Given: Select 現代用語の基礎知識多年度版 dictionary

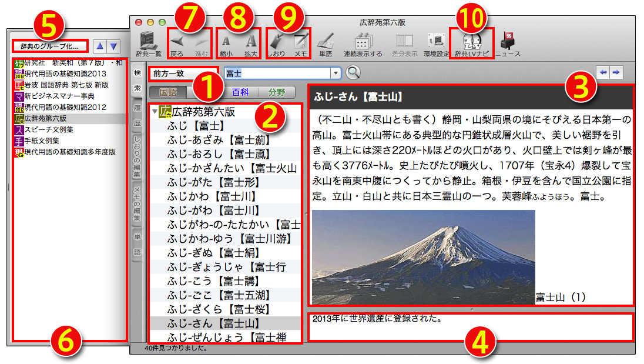Looking at the screenshot, I should [70, 152].
